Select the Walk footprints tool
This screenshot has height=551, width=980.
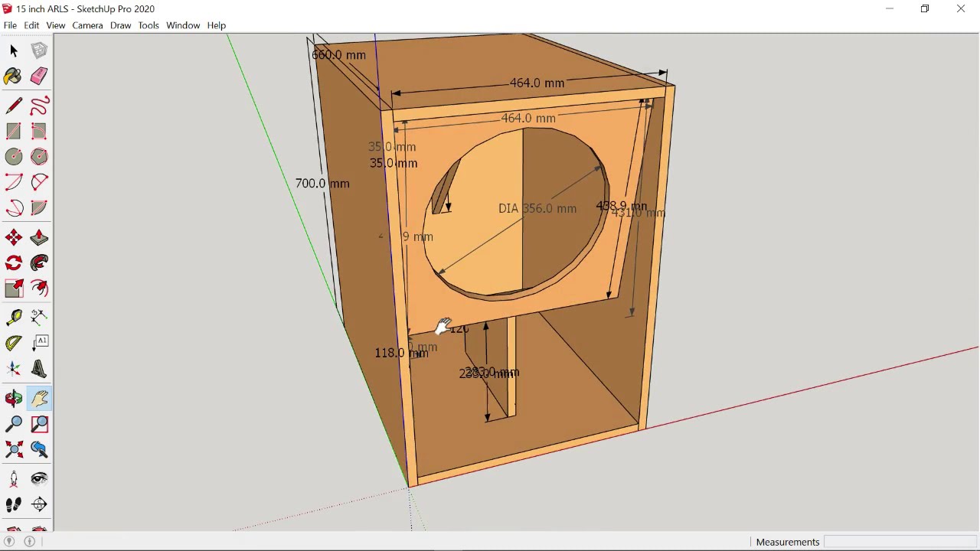click(x=14, y=504)
